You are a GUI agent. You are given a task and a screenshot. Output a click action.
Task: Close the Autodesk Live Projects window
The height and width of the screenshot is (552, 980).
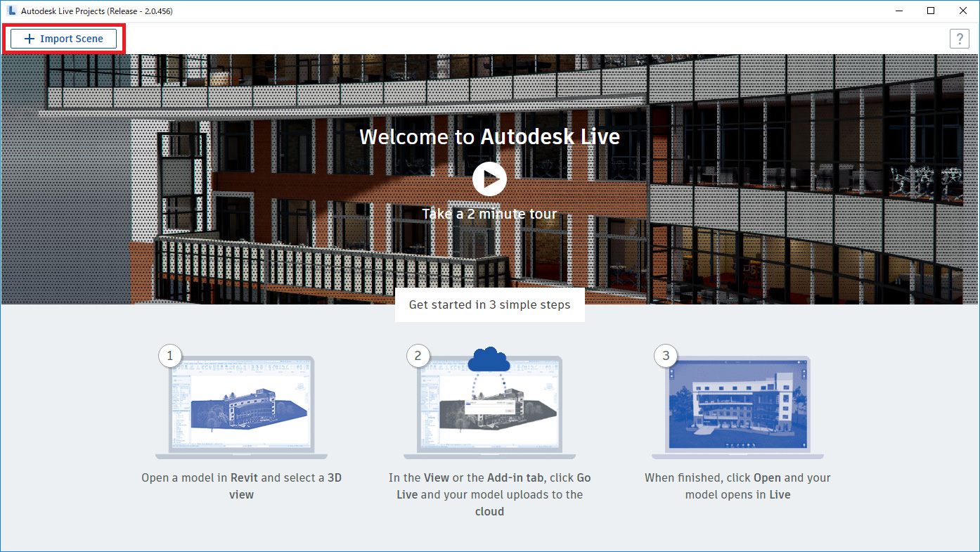coord(963,11)
